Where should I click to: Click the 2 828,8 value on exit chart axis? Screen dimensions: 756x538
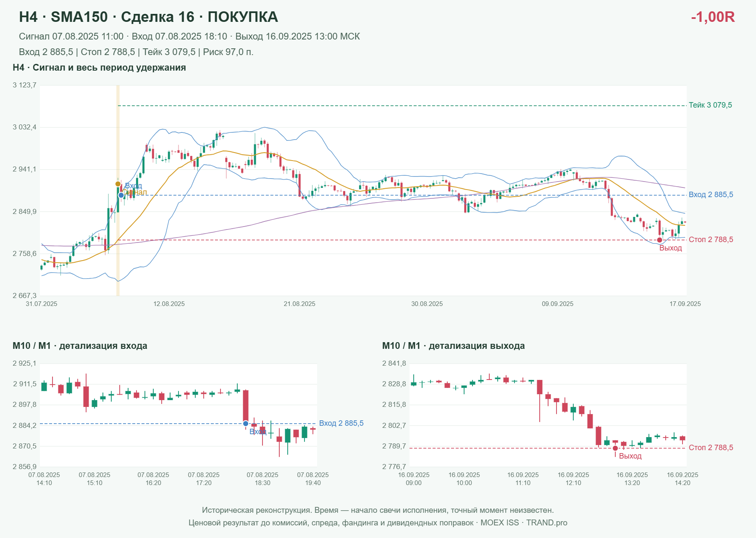(394, 384)
